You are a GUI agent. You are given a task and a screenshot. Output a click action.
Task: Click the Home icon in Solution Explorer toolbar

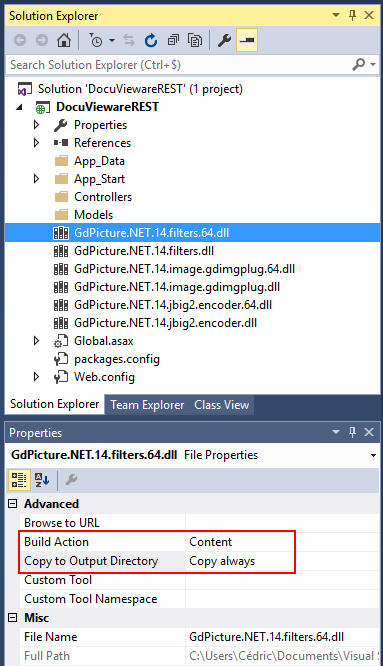64,40
